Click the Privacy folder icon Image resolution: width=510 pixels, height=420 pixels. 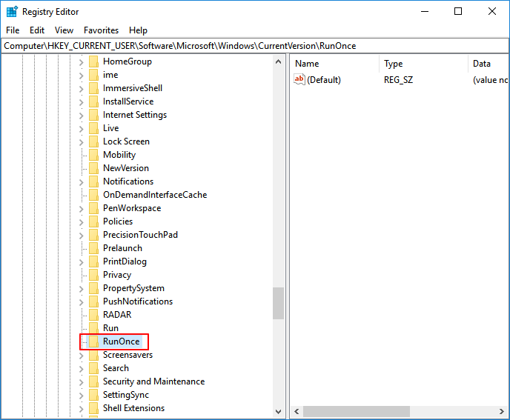pos(93,275)
